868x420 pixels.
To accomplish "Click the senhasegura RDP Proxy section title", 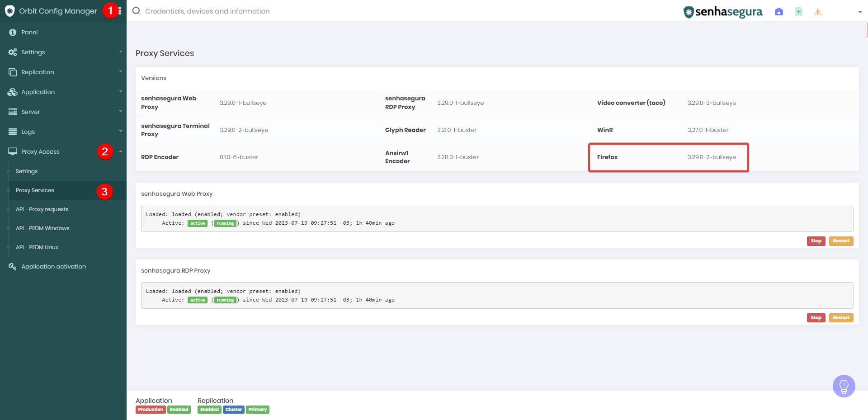I will pos(175,271).
